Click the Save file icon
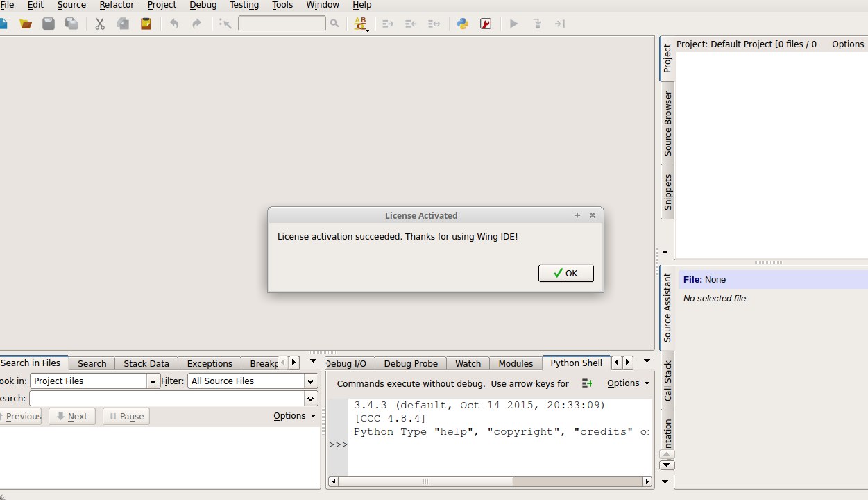This screenshot has height=500, width=868. point(49,24)
